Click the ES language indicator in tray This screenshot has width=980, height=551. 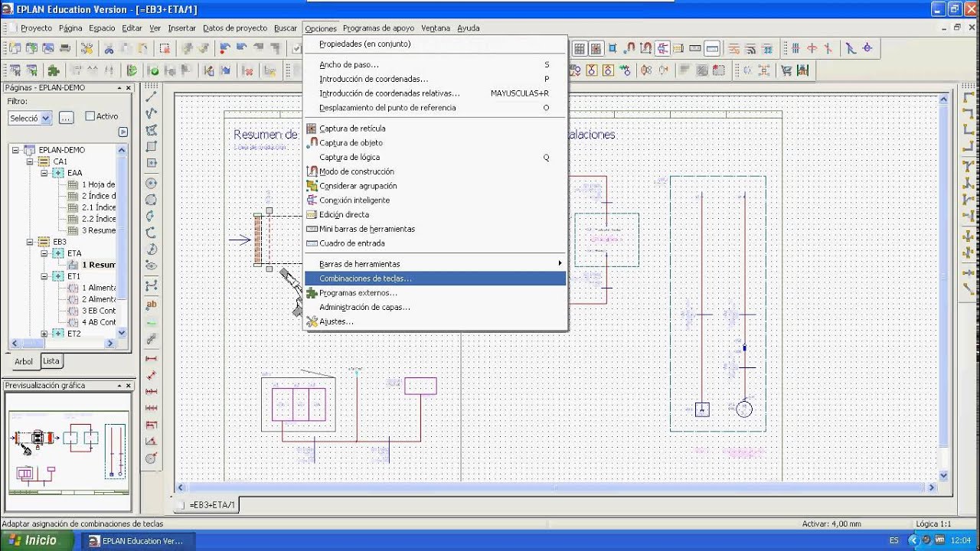pos(893,540)
